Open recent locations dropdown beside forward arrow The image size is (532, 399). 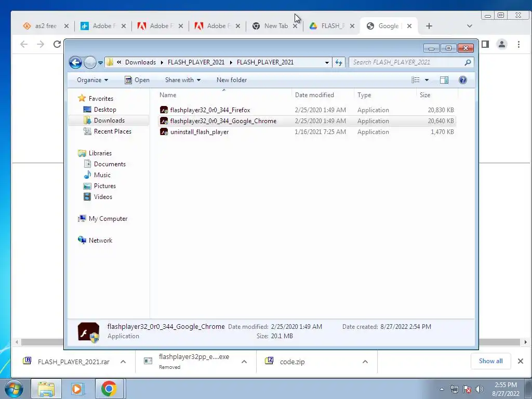100,62
